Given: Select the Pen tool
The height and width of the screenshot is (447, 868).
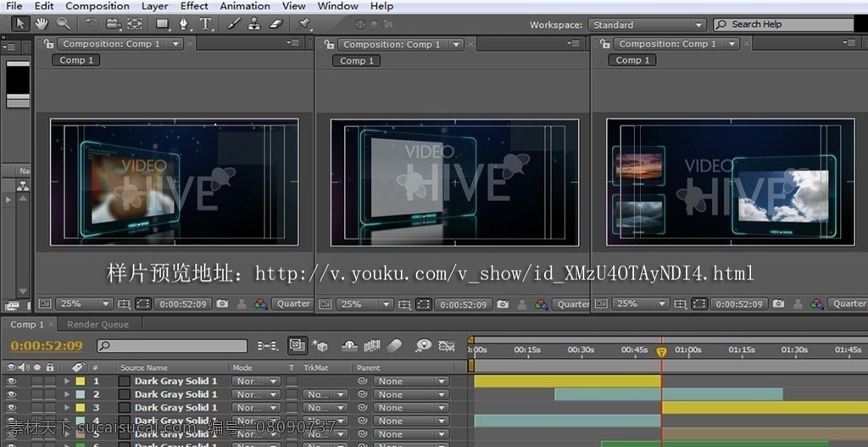Looking at the screenshot, I should 184,24.
